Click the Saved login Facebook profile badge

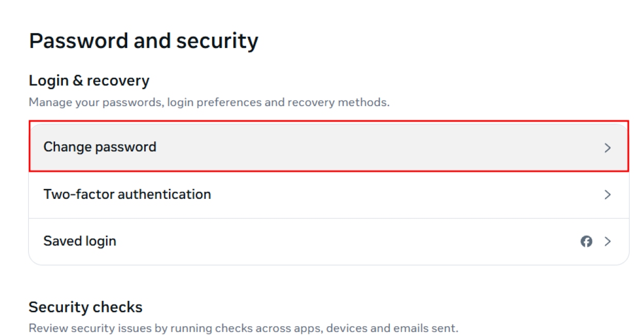click(x=586, y=241)
